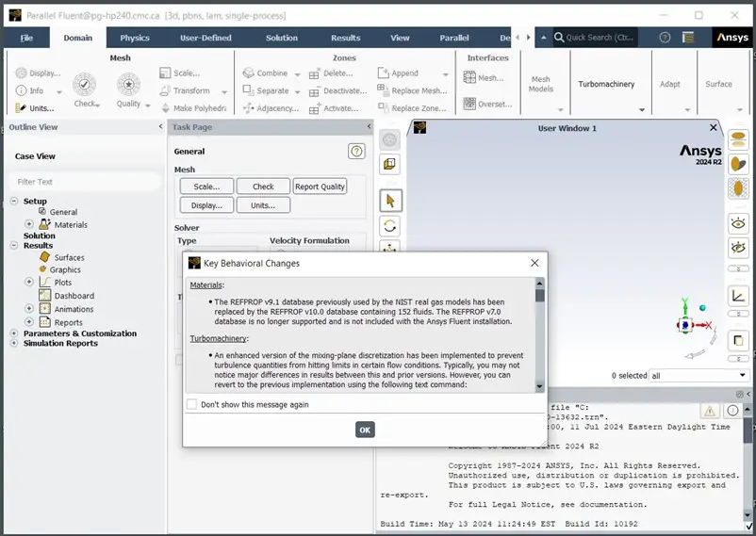Click the Task Page Units... button
756x536 pixels.
(x=263, y=205)
